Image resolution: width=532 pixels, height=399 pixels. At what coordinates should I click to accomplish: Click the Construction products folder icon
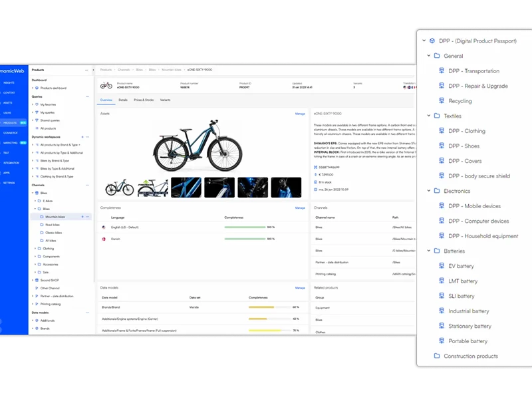[x=437, y=356]
